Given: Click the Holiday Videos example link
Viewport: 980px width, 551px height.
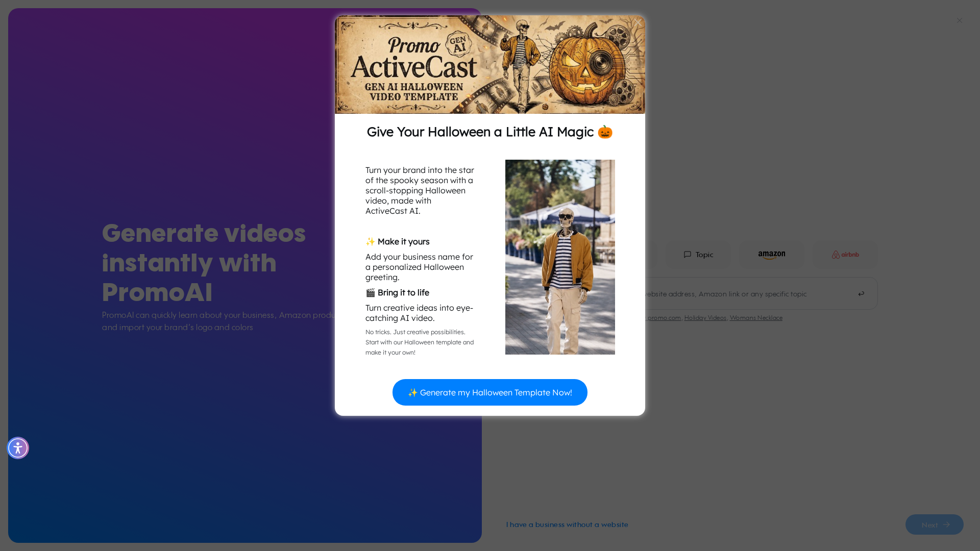Looking at the screenshot, I should [x=705, y=318].
